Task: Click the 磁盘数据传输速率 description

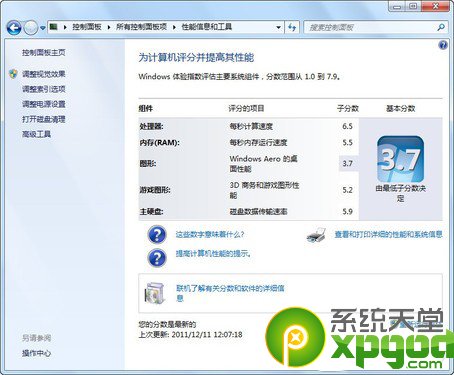Action: click(258, 211)
